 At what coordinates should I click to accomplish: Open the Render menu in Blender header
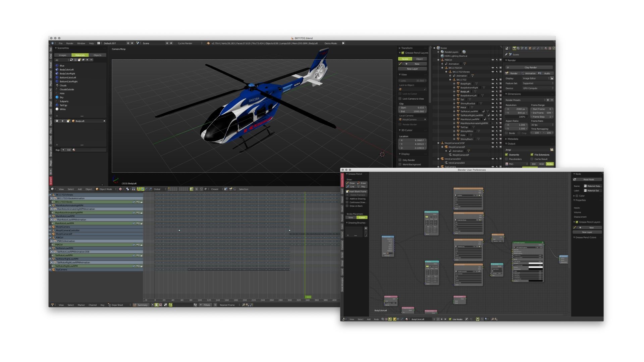pyautogui.click(x=70, y=43)
